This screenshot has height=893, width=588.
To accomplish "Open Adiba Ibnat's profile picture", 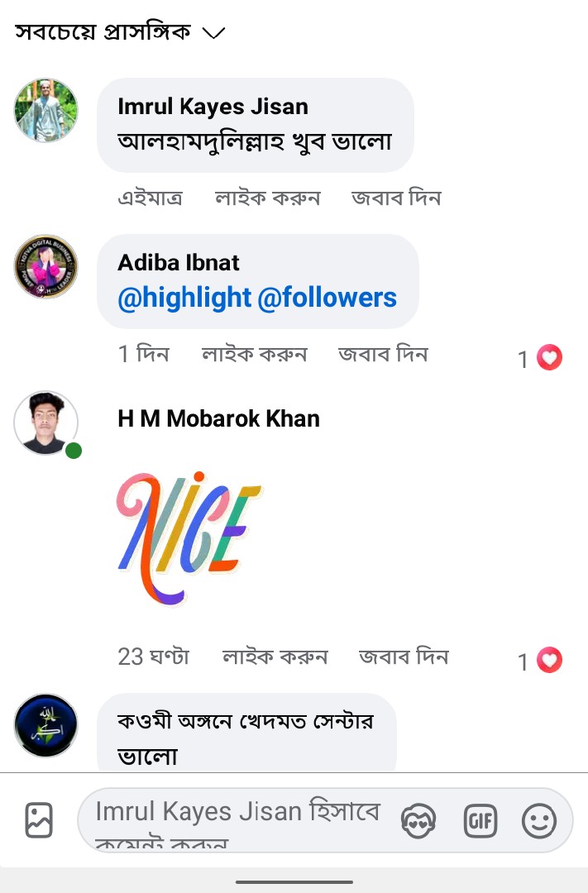I will 46,266.
